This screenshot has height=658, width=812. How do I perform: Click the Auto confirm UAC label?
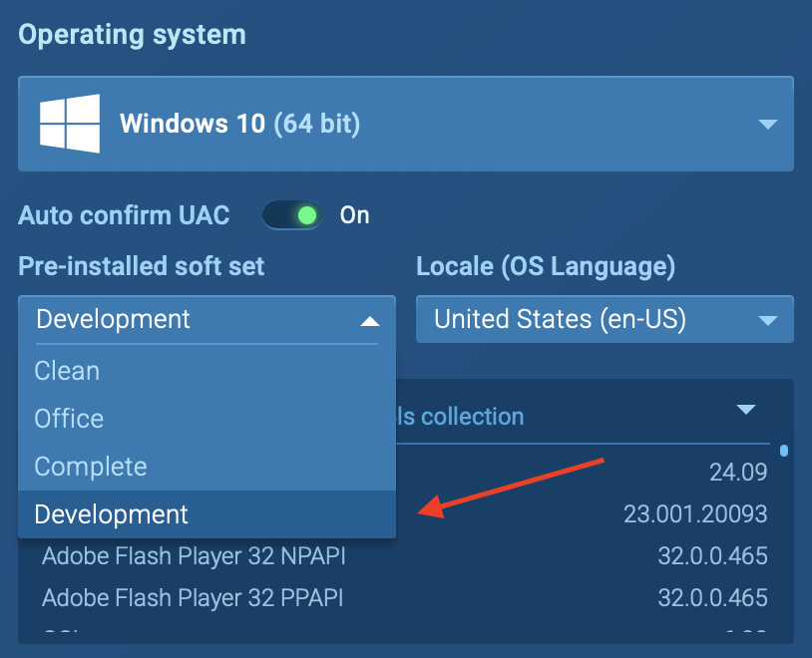[124, 215]
